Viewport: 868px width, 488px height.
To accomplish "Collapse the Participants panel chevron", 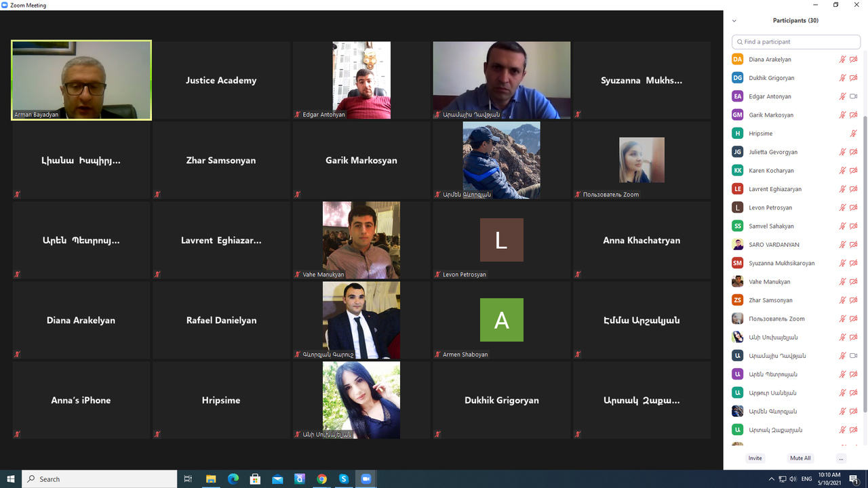I will (x=734, y=21).
